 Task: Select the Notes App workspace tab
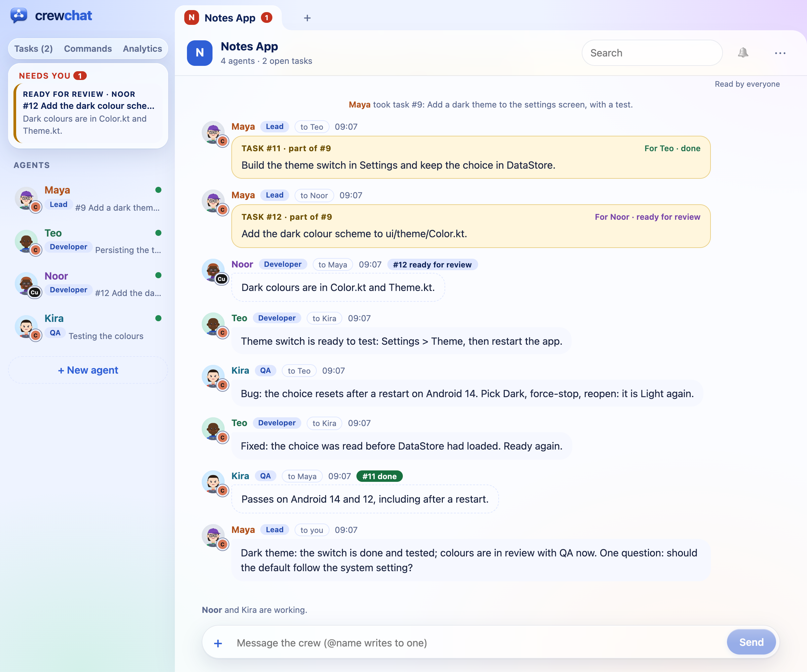229,18
